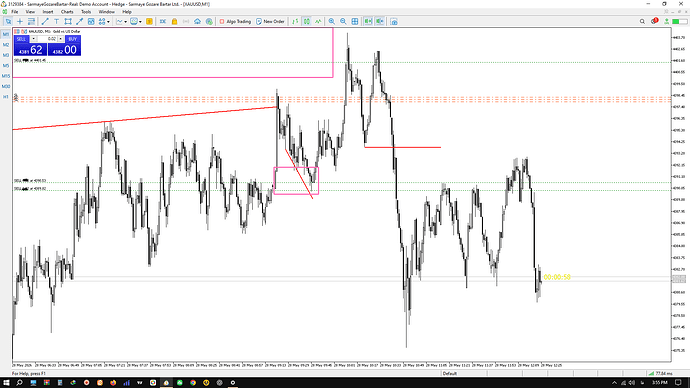Select the crosshair cursor tool

point(20,21)
